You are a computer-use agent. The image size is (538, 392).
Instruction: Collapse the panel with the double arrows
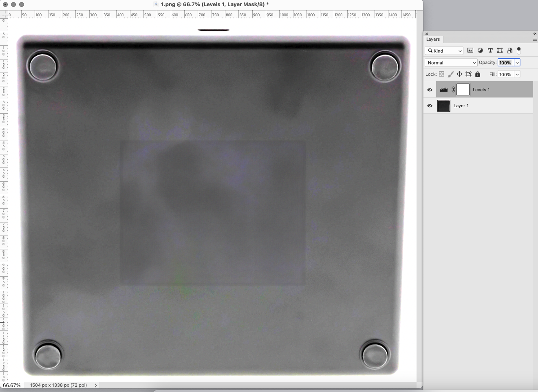point(534,33)
